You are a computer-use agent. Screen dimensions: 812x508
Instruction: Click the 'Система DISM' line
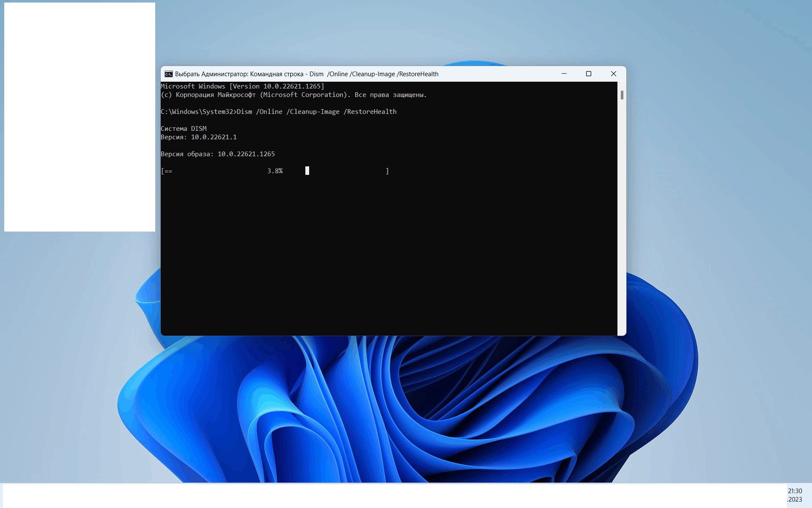184,129
